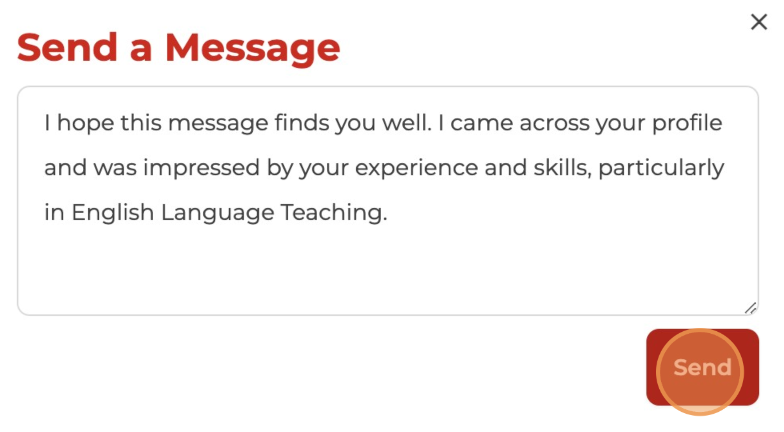The width and height of the screenshot is (784, 432).
Task: Click the word 'Language' in message body
Action: tap(218, 212)
